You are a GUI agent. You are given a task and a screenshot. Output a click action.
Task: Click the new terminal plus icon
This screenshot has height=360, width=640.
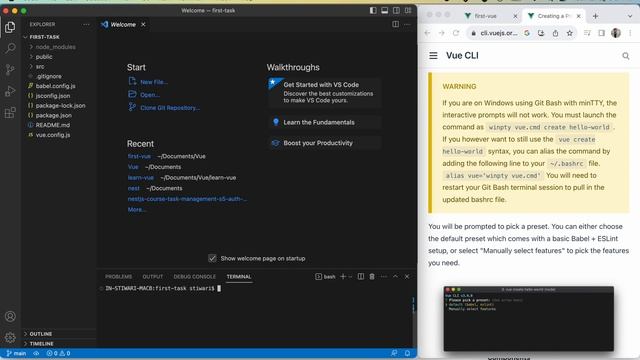point(343,277)
